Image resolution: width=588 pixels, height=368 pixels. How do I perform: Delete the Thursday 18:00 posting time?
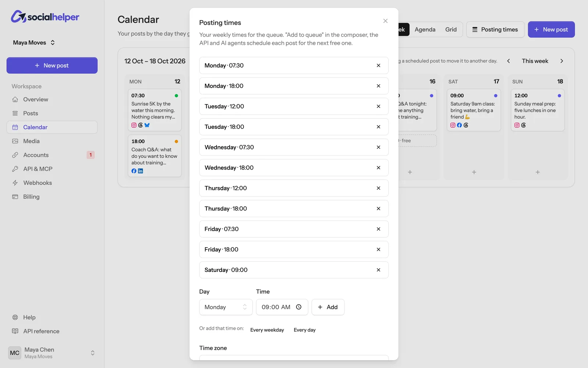[378, 208]
